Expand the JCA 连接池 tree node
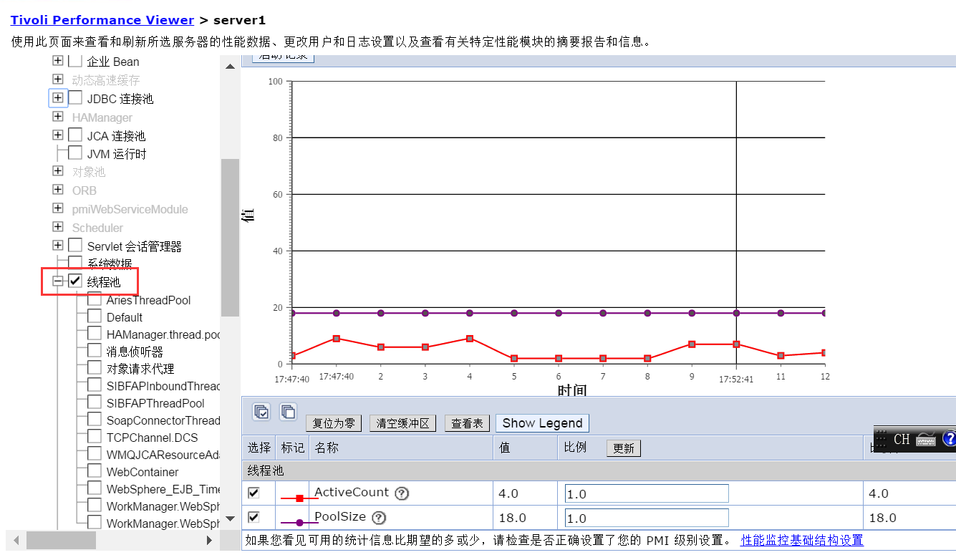Screen dimensions: 956x560 coord(58,135)
